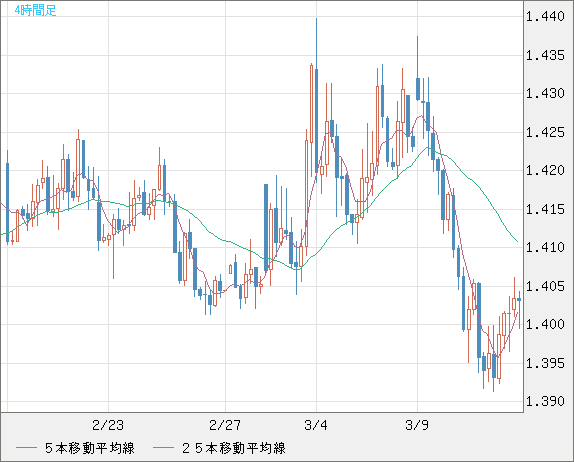Click the 2/27 date label
Viewport: 574px width, 462px height.
pyautogui.click(x=225, y=425)
